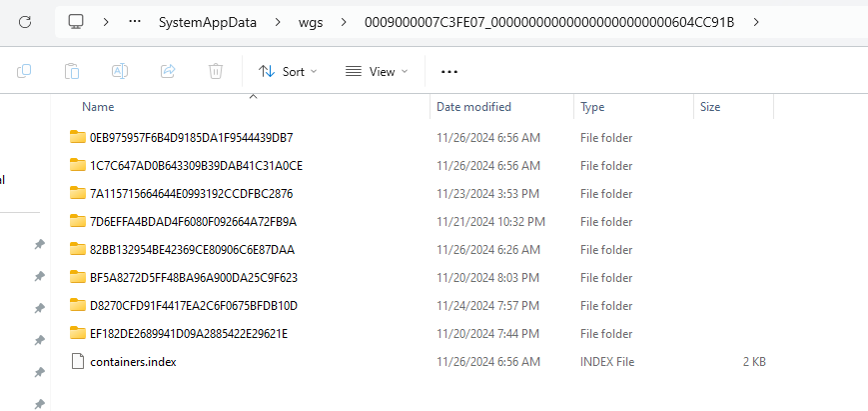Click the Paste icon in toolbar
Viewport: 868px width, 411px height.
[x=72, y=71]
